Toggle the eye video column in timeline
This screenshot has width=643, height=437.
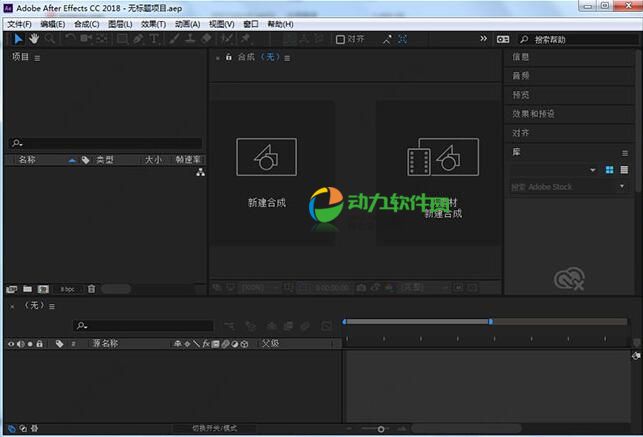point(11,343)
